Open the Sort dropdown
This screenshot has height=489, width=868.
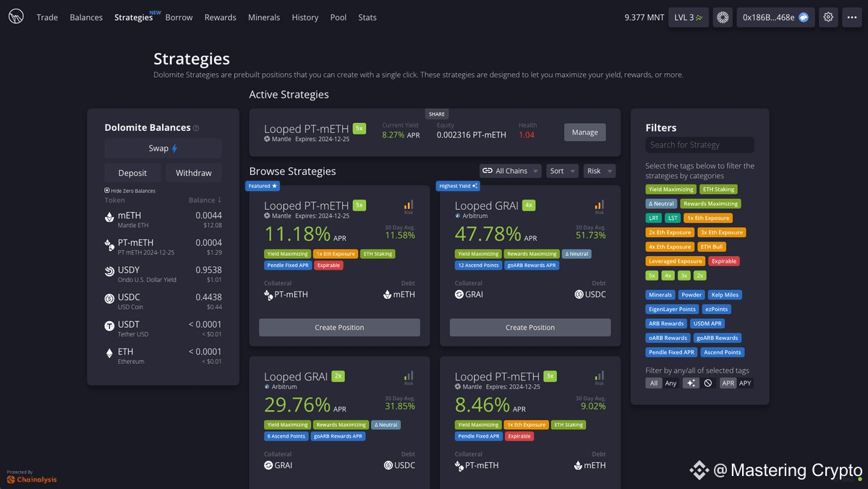coord(562,171)
